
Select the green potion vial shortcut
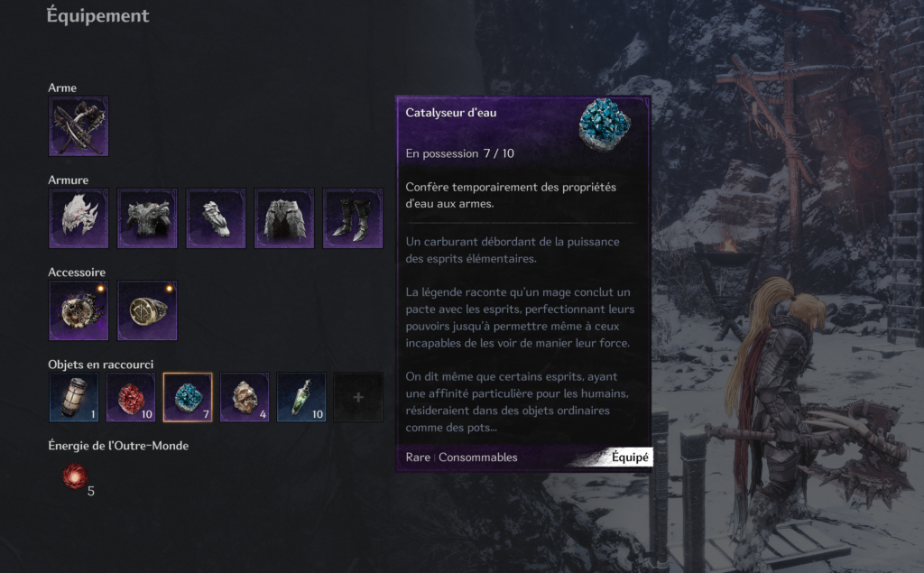(x=301, y=397)
